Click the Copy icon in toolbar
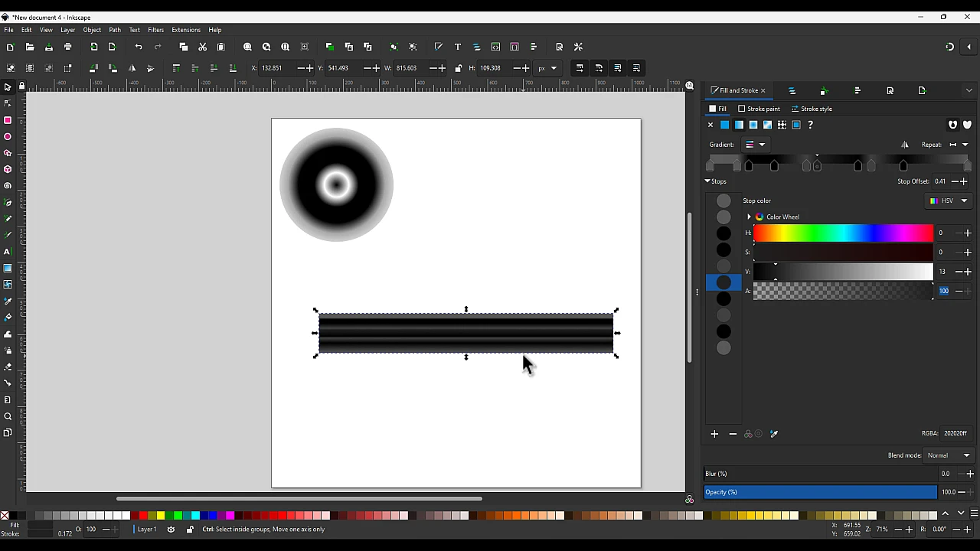The width and height of the screenshot is (980, 551). 184,47
